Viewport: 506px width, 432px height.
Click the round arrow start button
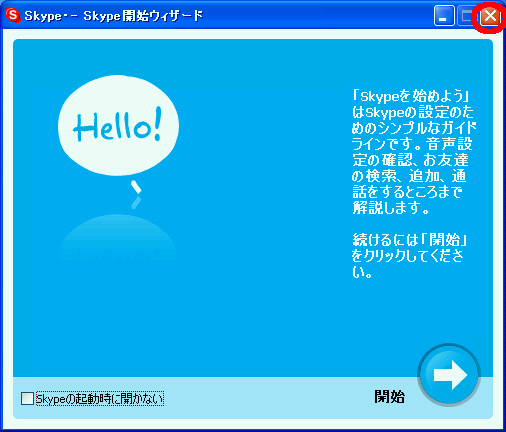pyautogui.click(x=449, y=375)
